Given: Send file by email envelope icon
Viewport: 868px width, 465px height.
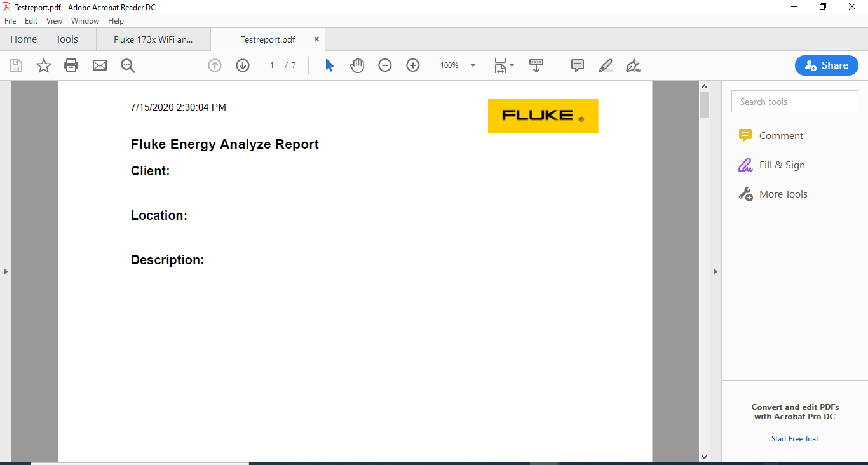Looking at the screenshot, I should click(x=100, y=65).
